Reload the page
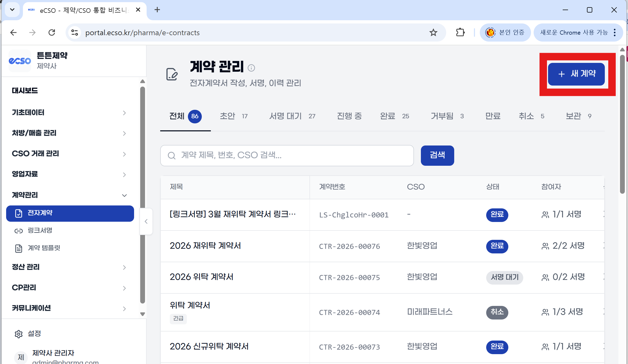The height and width of the screenshot is (364, 628). tap(52, 33)
